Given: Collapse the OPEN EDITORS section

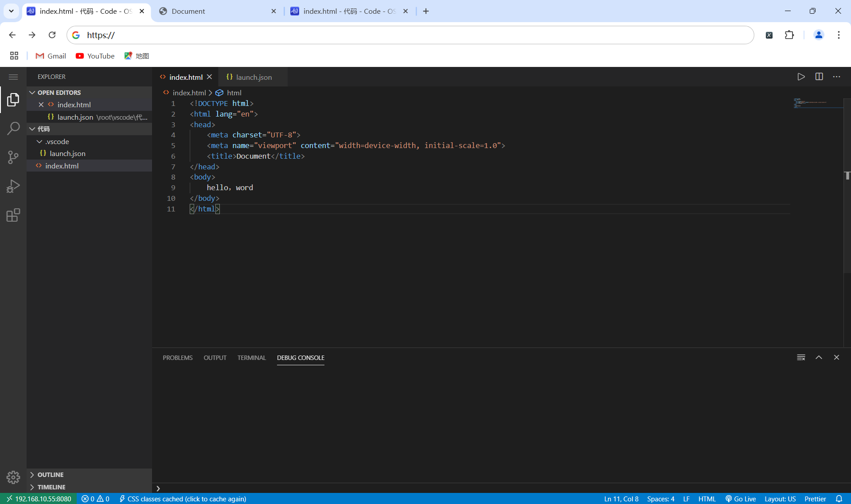Looking at the screenshot, I should (x=32, y=92).
